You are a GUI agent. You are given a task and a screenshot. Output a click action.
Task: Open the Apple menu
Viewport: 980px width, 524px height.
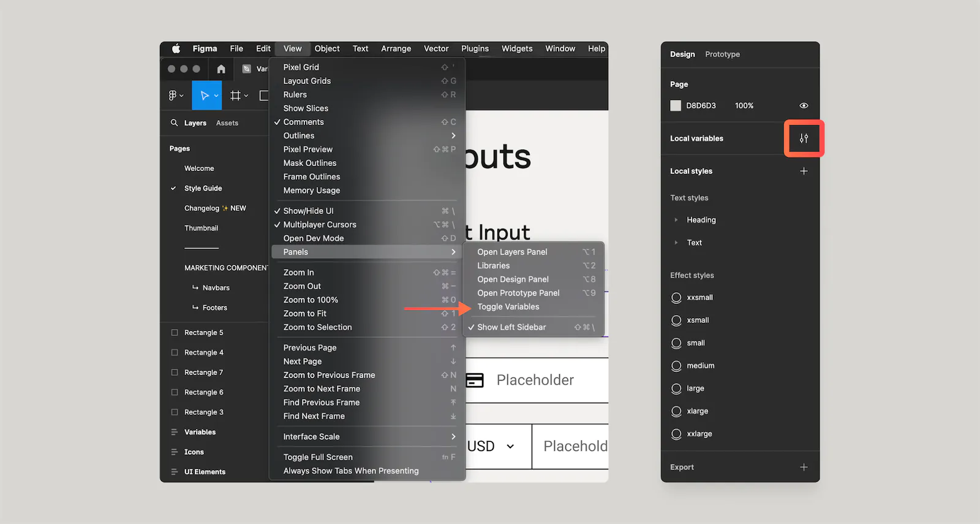(x=176, y=48)
